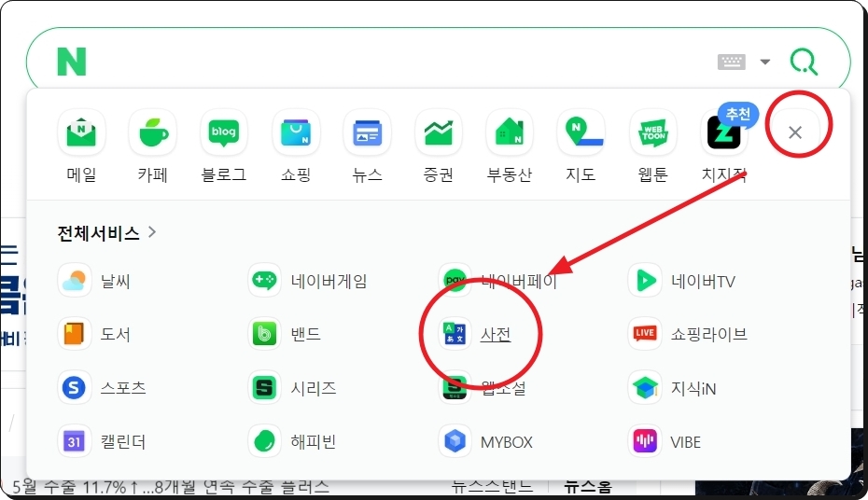The height and width of the screenshot is (500, 868).
Task: Open the 지식iN text link
Action: point(693,389)
